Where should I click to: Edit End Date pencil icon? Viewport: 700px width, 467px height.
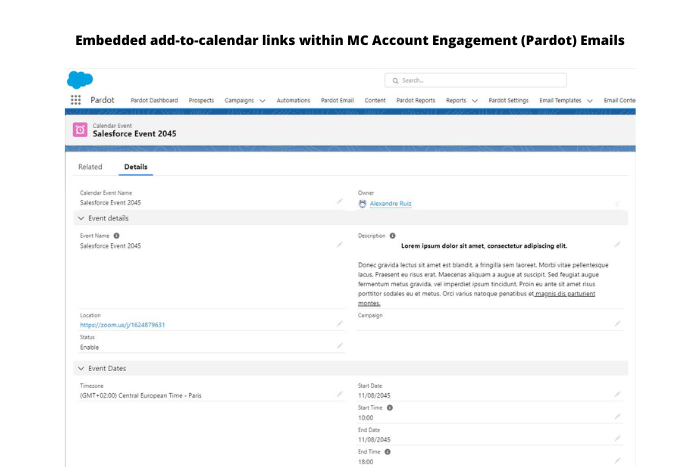(x=617, y=438)
